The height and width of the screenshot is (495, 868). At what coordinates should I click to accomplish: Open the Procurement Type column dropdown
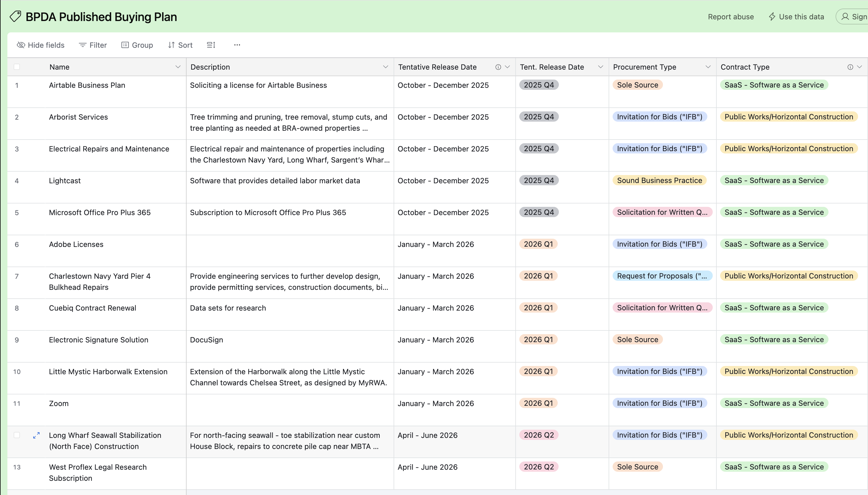coord(708,67)
